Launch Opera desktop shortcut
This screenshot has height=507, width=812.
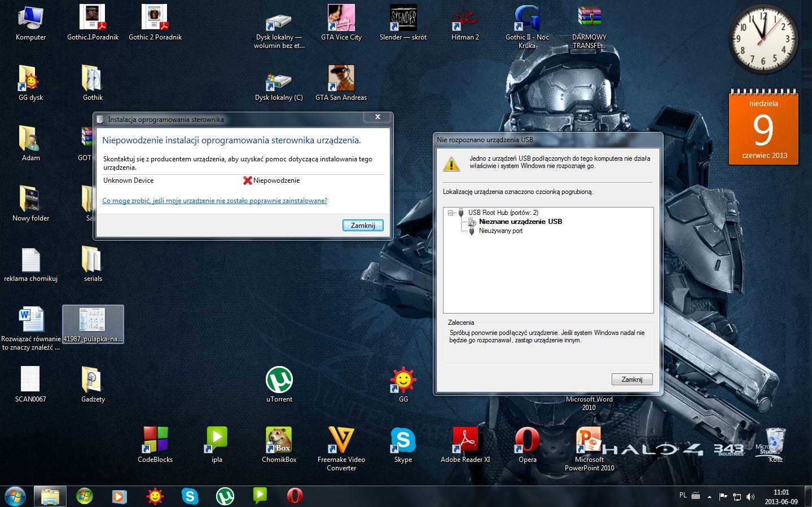pos(527,445)
